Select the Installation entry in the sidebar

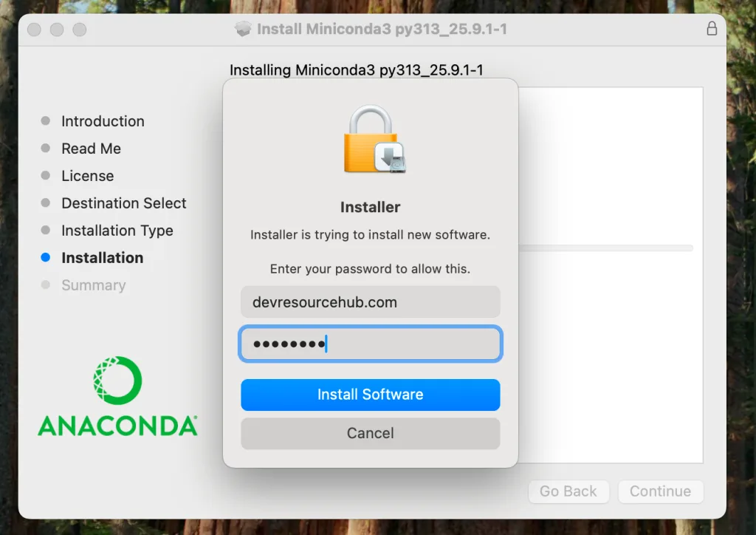[x=102, y=258]
